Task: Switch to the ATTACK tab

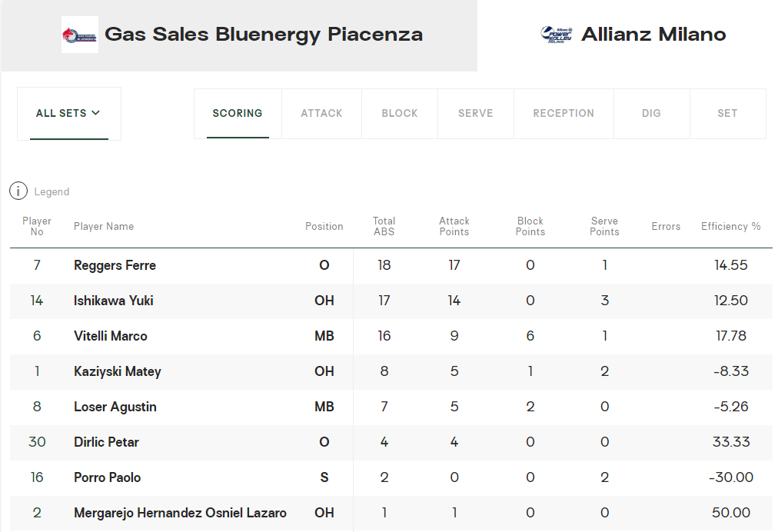Action: 321,114
